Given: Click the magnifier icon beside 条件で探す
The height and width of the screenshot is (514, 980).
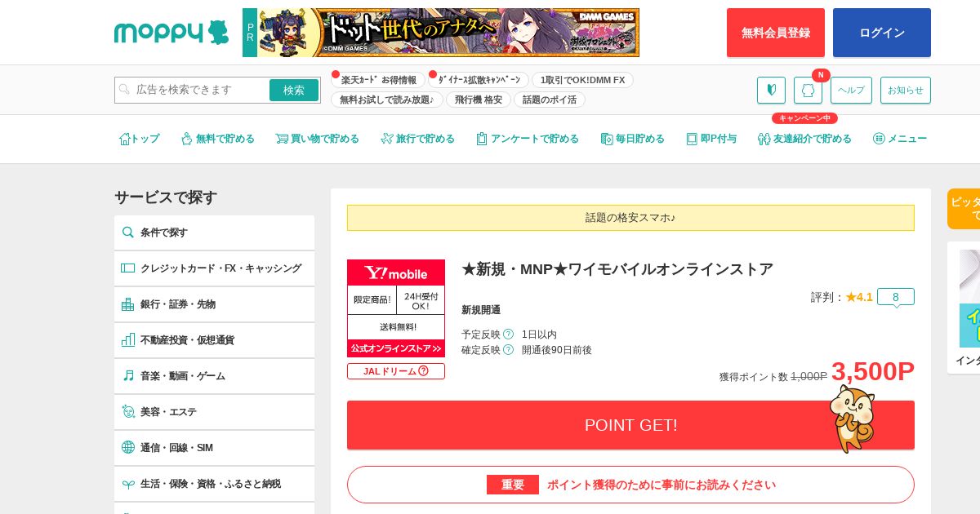Looking at the screenshot, I should pyautogui.click(x=128, y=233).
